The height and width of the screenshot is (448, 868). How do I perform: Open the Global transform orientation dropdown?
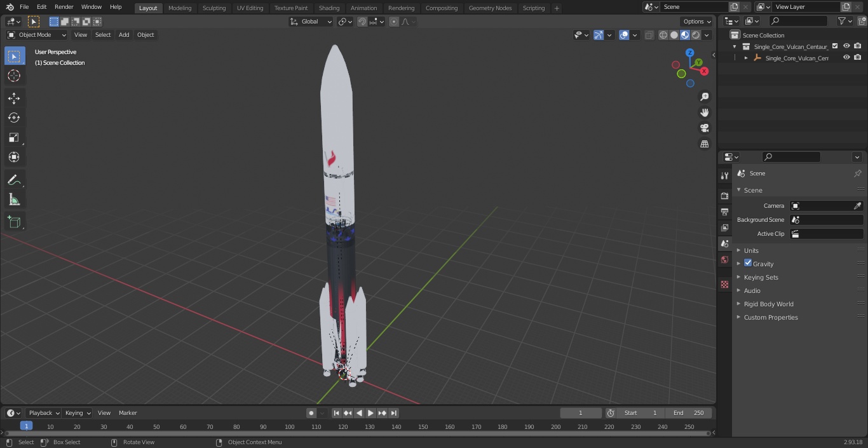(311, 22)
